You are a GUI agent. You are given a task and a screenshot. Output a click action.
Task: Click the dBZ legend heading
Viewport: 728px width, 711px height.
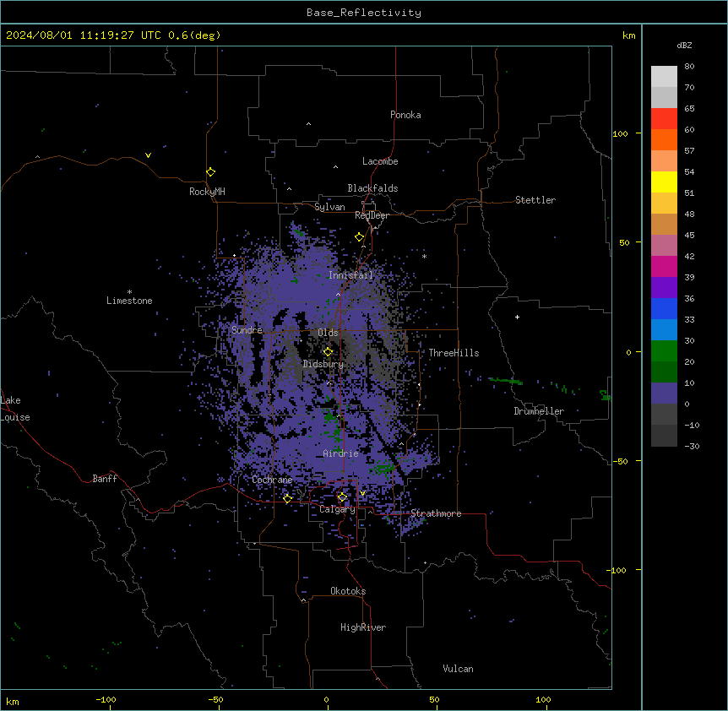point(684,45)
